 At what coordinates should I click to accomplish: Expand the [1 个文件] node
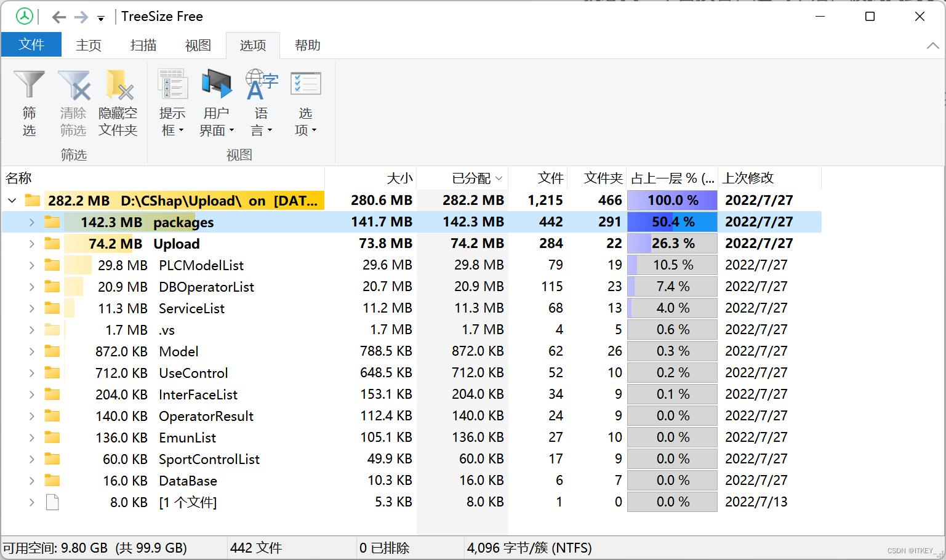[x=31, y=502]
